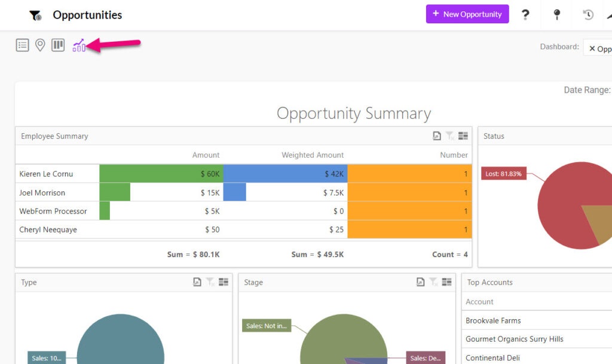
Task: Click the Lost: 81.83% chart label
Action: tap(503, 173)
